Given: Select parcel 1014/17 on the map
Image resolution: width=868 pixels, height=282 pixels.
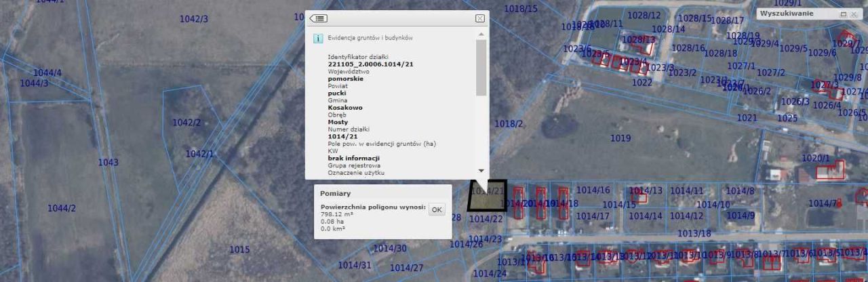Looking at the screenshot, I should pyautogui.click(x=593, y=216).
